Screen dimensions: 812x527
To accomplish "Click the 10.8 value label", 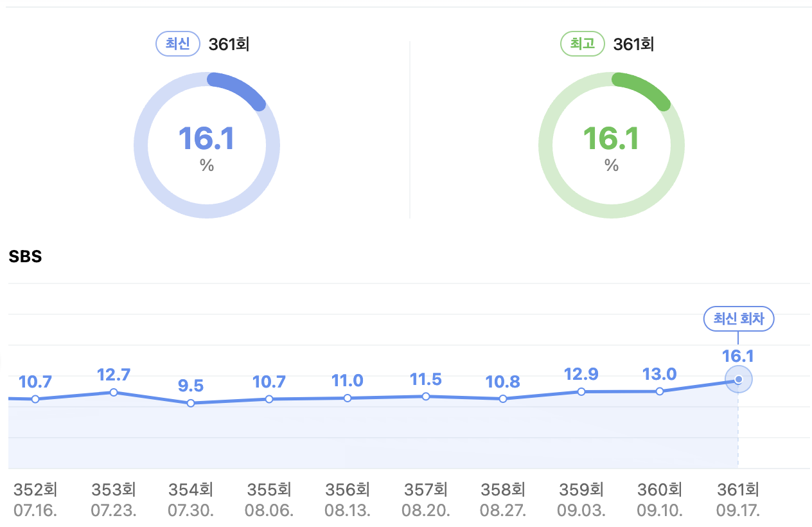I will point(503,381).
